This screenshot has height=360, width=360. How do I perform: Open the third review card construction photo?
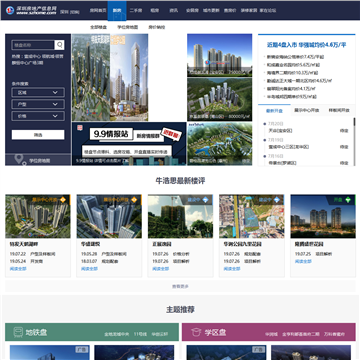pyautogui.click(x=181, y=216)
